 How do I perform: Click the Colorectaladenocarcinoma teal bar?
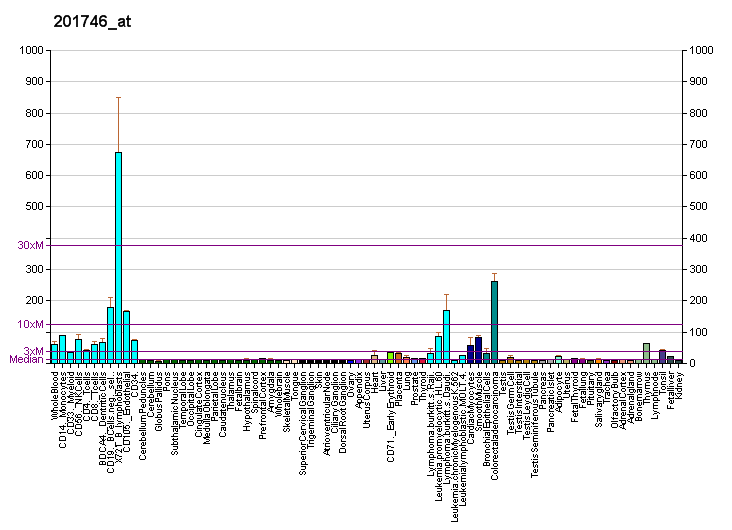click(x=494, y=322)
